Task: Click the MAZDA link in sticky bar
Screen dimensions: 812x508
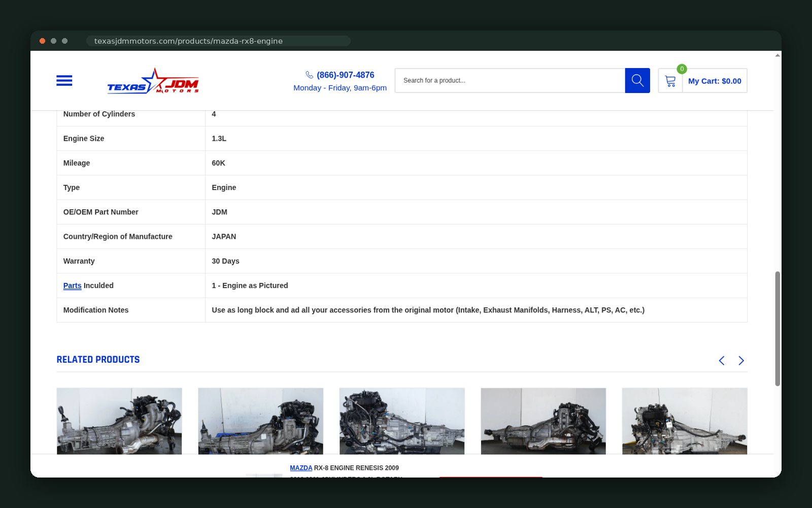Action: (x=301, y=468)
